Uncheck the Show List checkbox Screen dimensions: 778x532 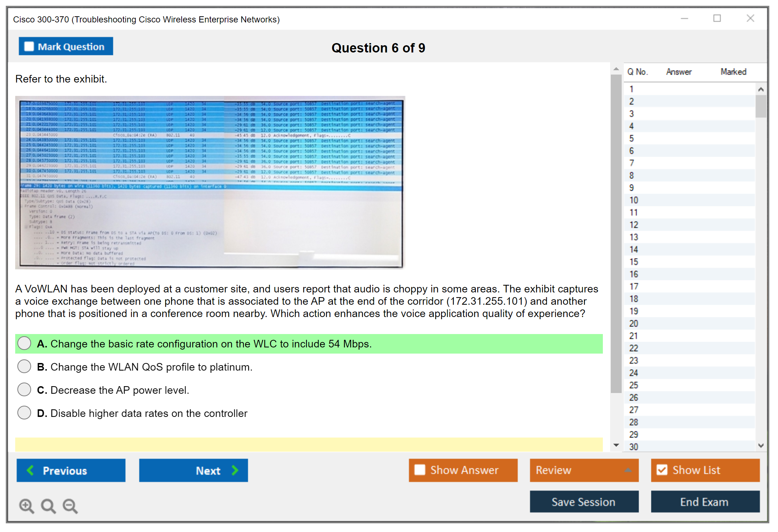tap(662, 470)
